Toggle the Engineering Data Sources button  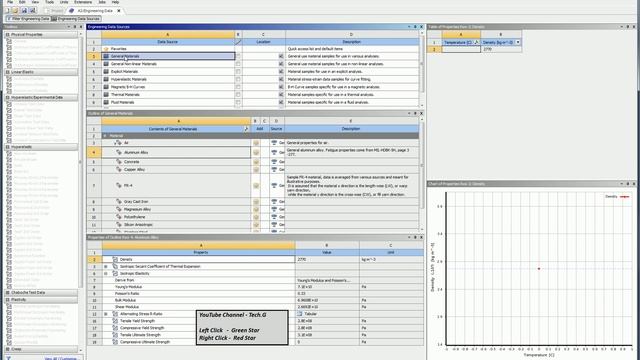pyautogui.click(x=76, y=19)
